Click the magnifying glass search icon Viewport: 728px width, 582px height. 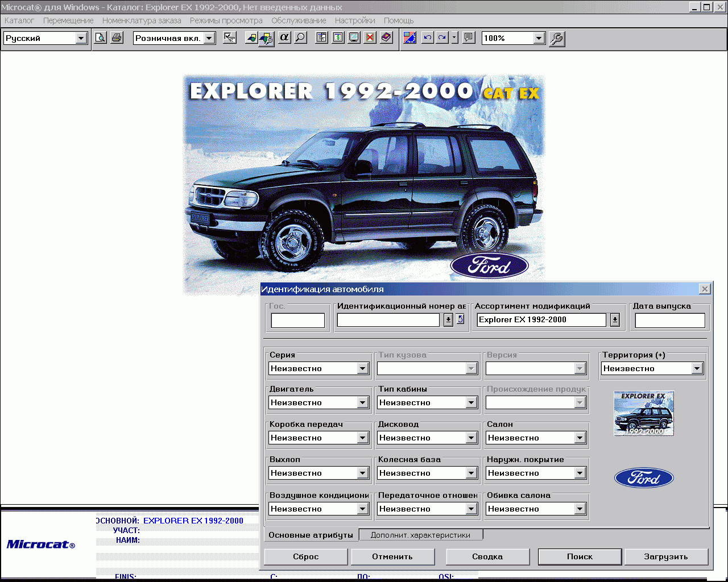[x=300, y=38]
